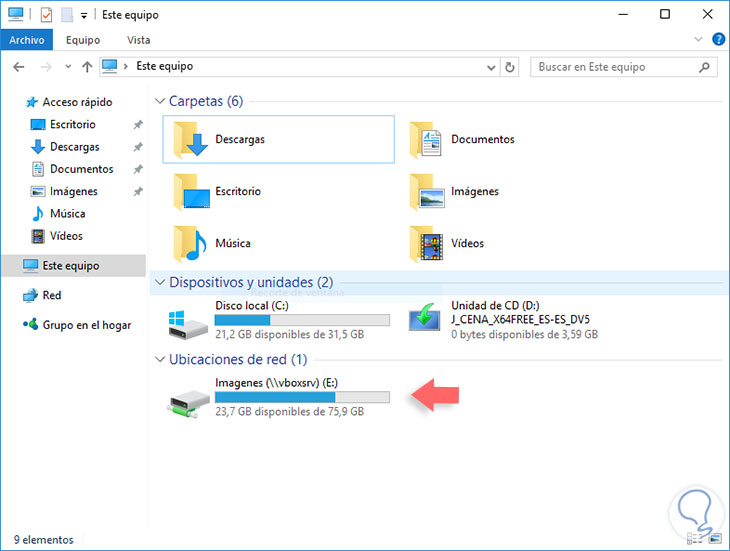Click the '9 elementos' status text

point(43,540)
